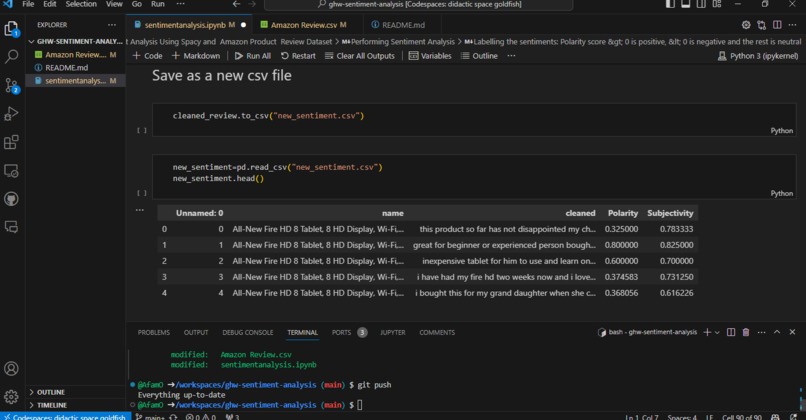Select the sentimentanalysis.ipynb editor tab

click(x=189, y=25)
